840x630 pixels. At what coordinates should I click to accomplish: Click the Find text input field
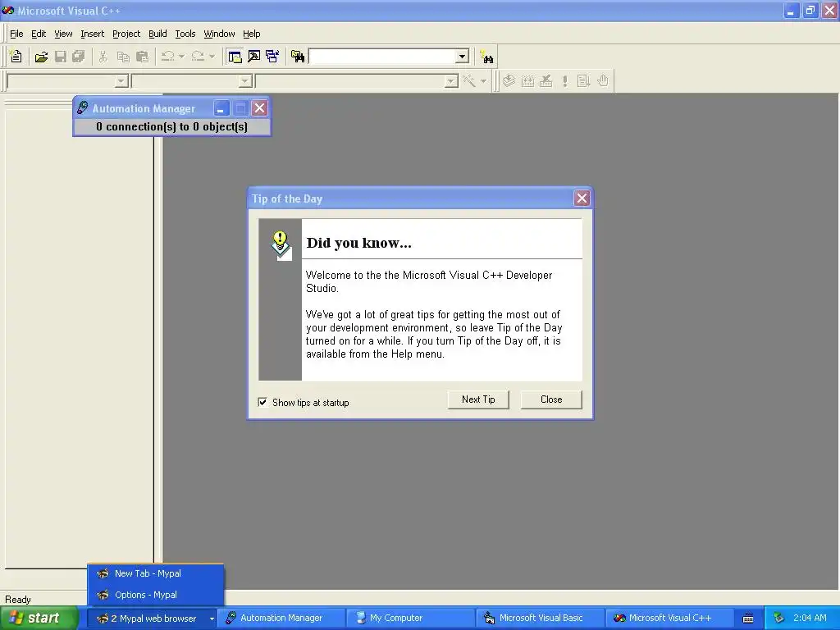point(382,57)
